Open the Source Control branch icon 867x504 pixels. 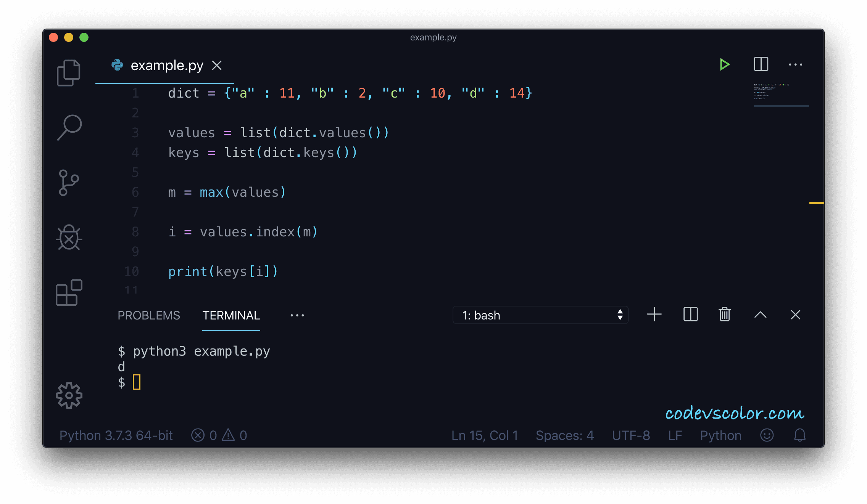coord(69,183)
